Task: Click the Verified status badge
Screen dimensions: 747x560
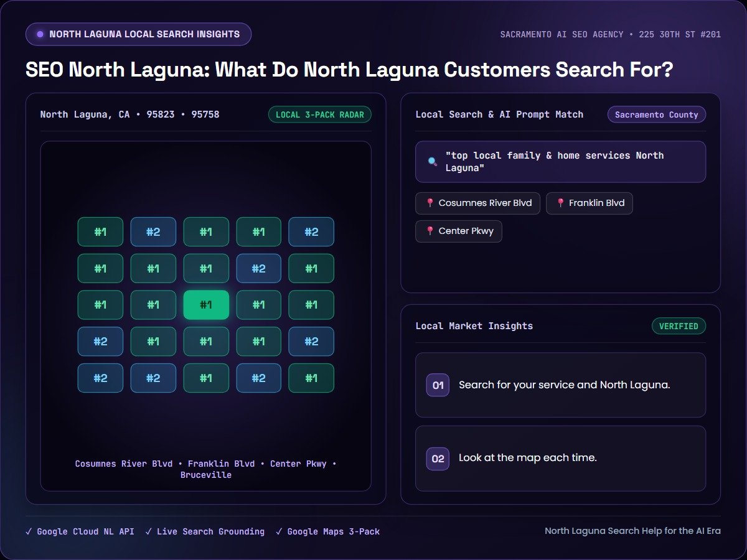Action: click(x=679, y=326)
